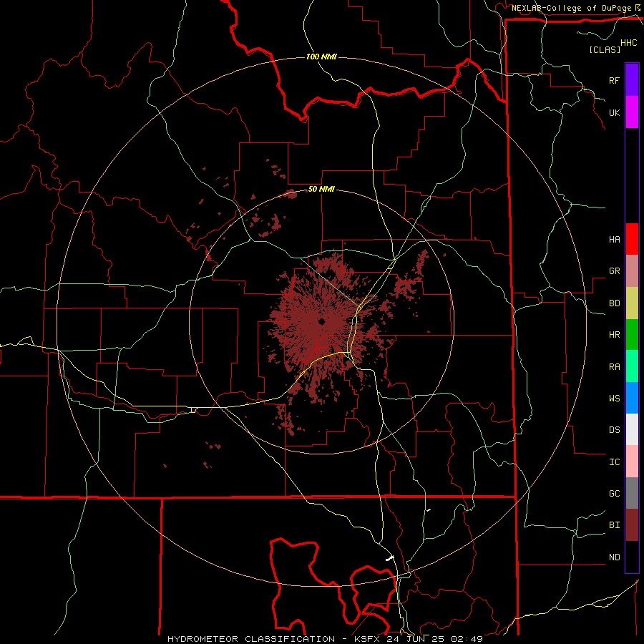644x644 pixels.
Task: Click the HA legend label
Action: pyautogui.click(x=614, y=239)
